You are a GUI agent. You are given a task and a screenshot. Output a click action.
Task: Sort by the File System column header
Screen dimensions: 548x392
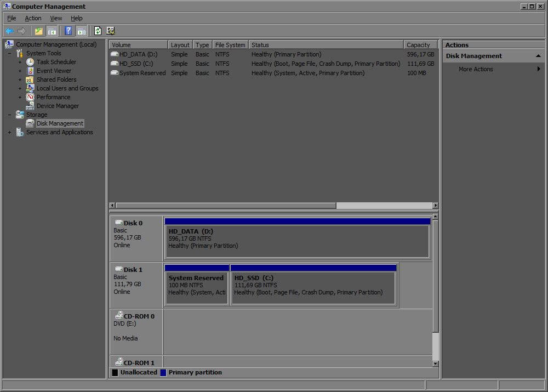coord(230,45)
